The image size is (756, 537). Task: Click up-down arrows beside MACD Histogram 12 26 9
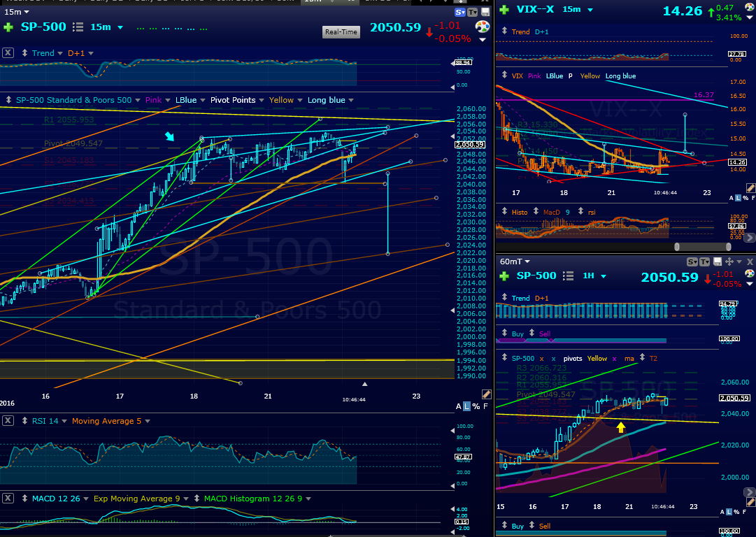point(197,499)
